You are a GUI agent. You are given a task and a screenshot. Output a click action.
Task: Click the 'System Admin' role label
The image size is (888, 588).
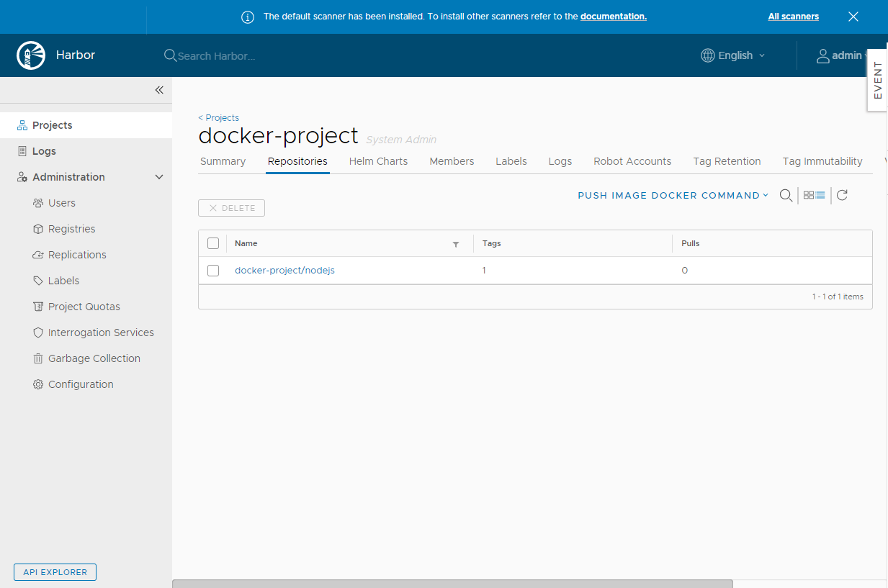[401, 140]
